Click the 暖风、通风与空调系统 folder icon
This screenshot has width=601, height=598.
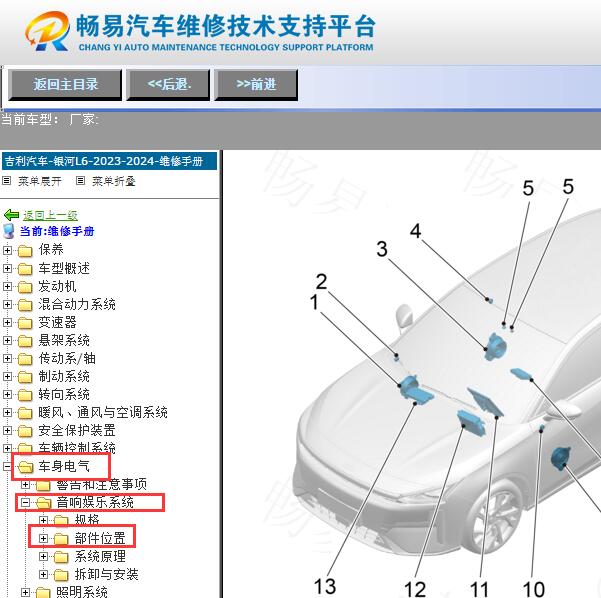[x=25, y=413]
